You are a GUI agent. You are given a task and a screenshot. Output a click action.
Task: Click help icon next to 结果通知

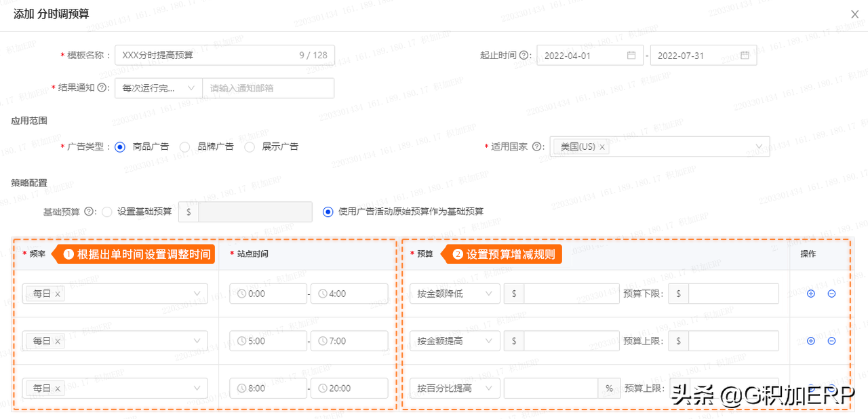(x=102, y=88)
